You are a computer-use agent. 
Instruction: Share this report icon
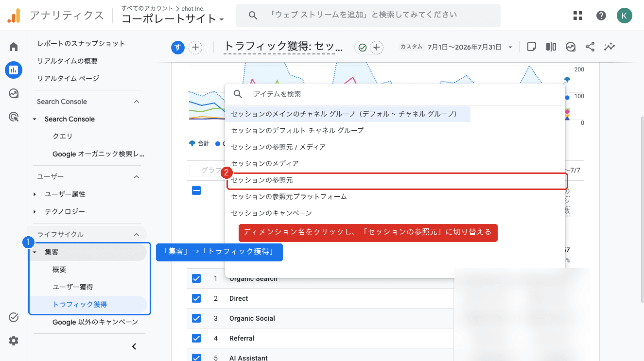590,47
